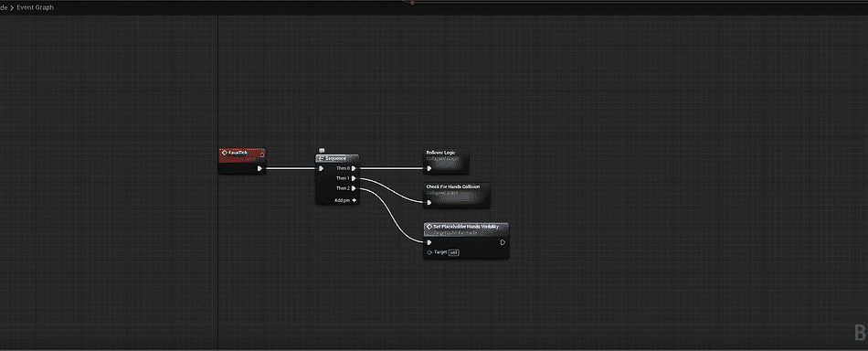
Task: Select the Rollover Logic collapsed graph node
Action: tap(447, 161)
